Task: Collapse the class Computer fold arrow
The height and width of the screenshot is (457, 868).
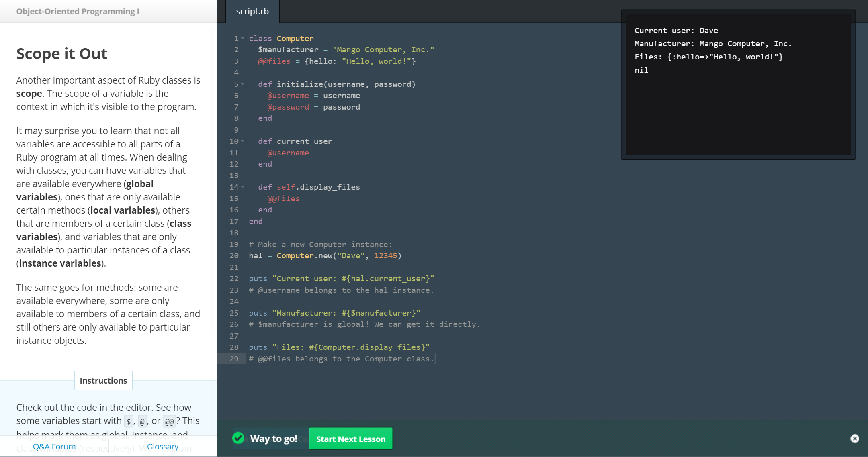Action: click(243, 39)
